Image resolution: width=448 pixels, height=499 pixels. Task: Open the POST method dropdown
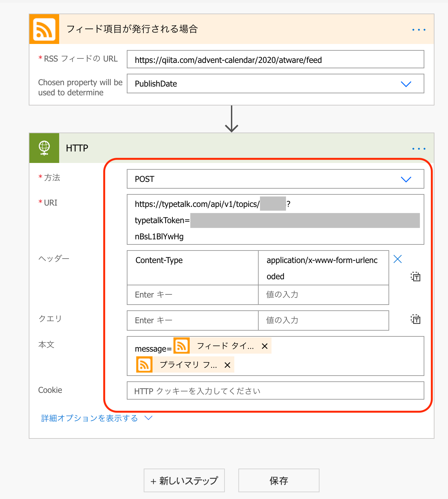tap(406, 179)
